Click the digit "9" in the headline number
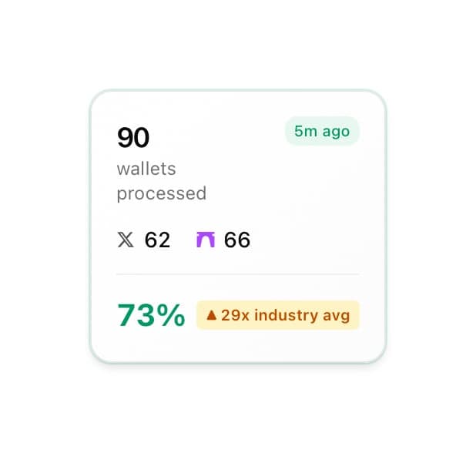476x453 pixels. (x=125, y=138)
